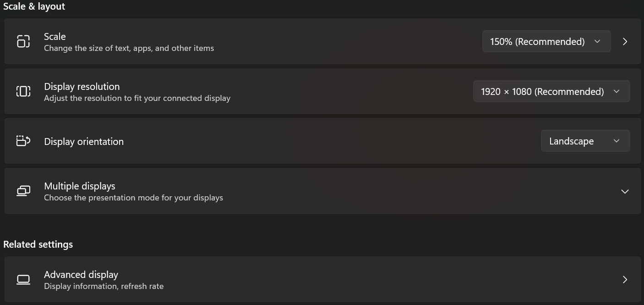Click the Display resolution icon
This screenshot has width=644, height=305.
pos(23,91)
